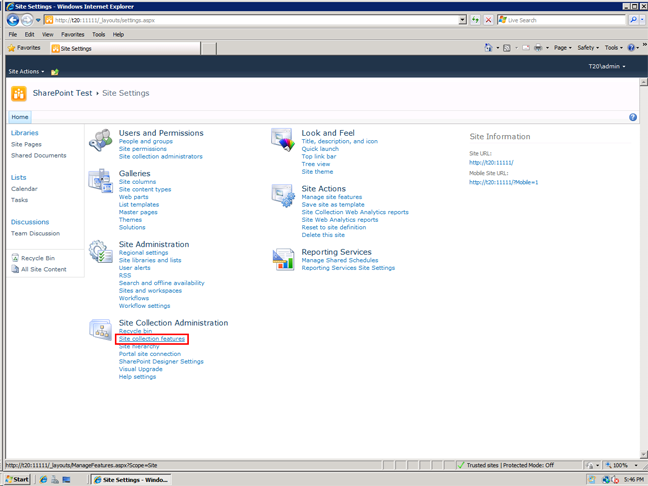
Task: Open the Title, description, and icon link
Action: point(339,141)
